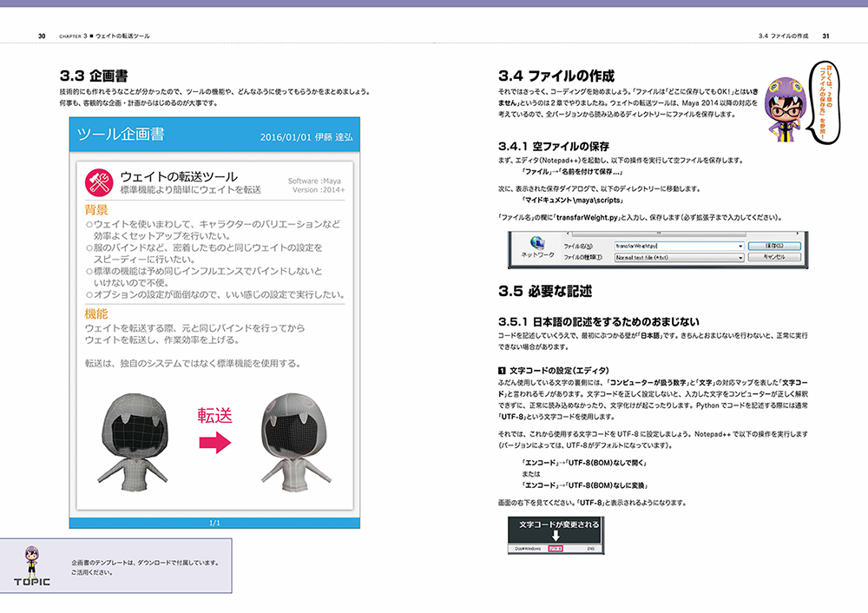Click the right scroll arrow in save dialog
The image size is (868, 613).
pos(798,234)
